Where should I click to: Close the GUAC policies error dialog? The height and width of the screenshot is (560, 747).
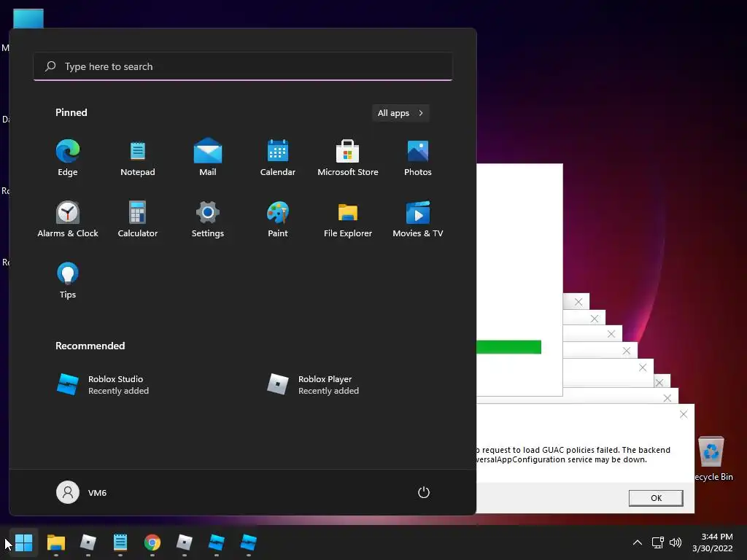coord(684,414)
